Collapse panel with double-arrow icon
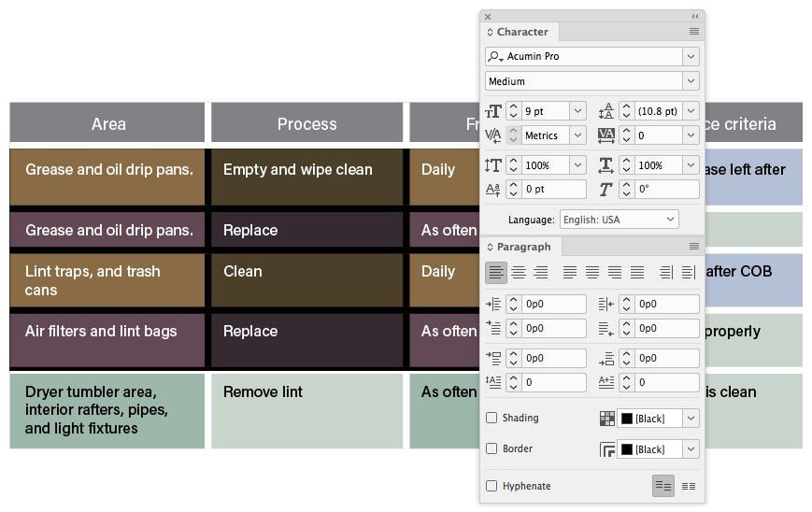Viewport: 812px width, 512px height. tap(695, 17)
